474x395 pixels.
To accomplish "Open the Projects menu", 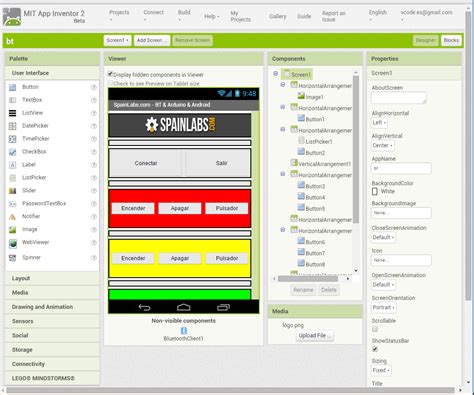I will 119,15.
